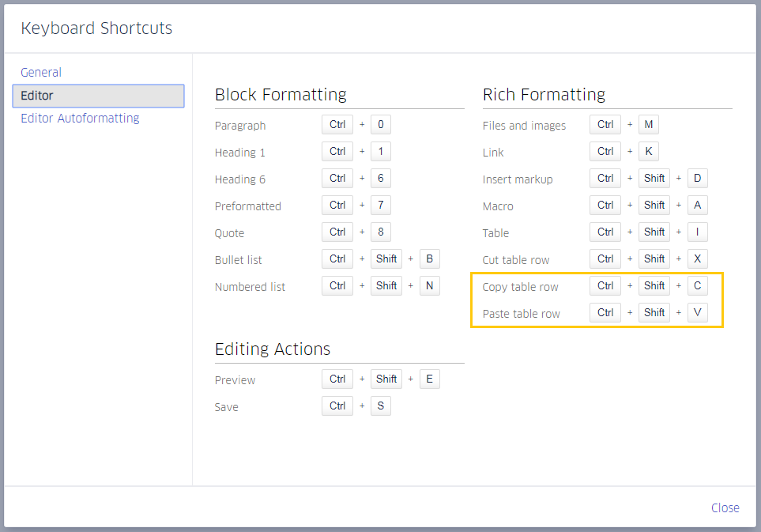Switch to the General section
Viewport: 761px width, 532px height.
click(x=41, y=72)
